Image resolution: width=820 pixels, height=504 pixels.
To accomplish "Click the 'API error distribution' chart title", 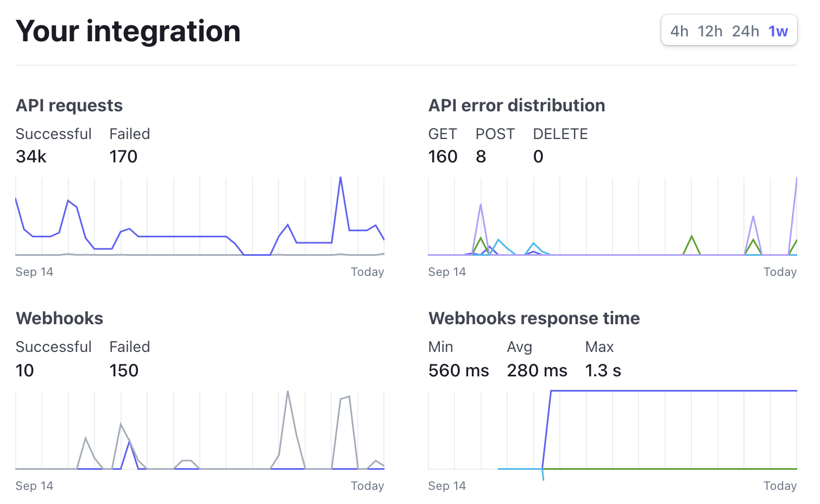I will pyautogui.click(x=516, y=105).
